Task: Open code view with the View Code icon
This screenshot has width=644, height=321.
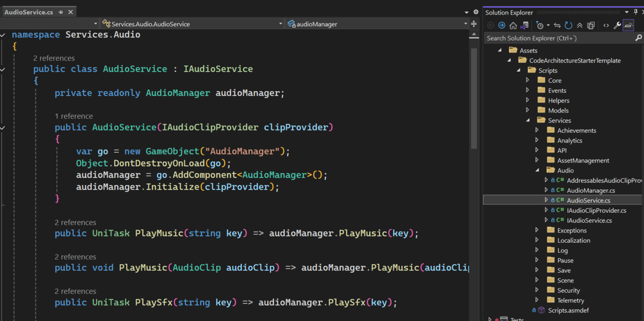Action: pos(606,25)
